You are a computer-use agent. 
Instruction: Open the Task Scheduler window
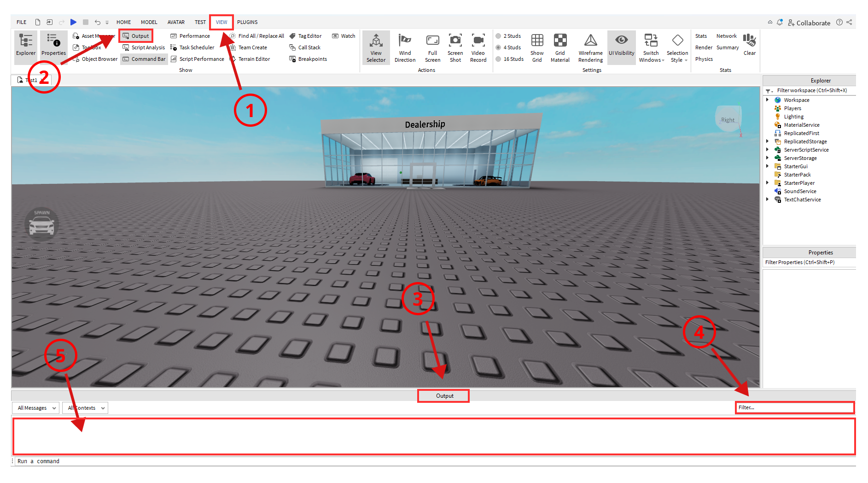(192, 47)
